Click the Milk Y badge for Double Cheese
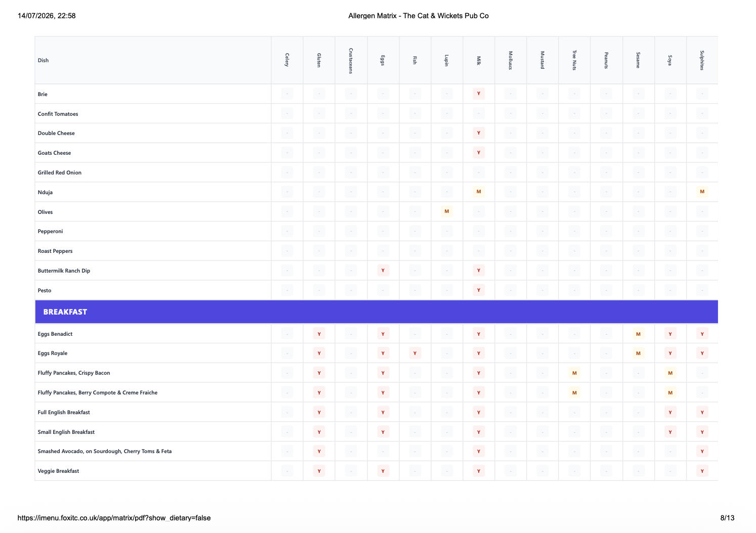 [479, 133]
